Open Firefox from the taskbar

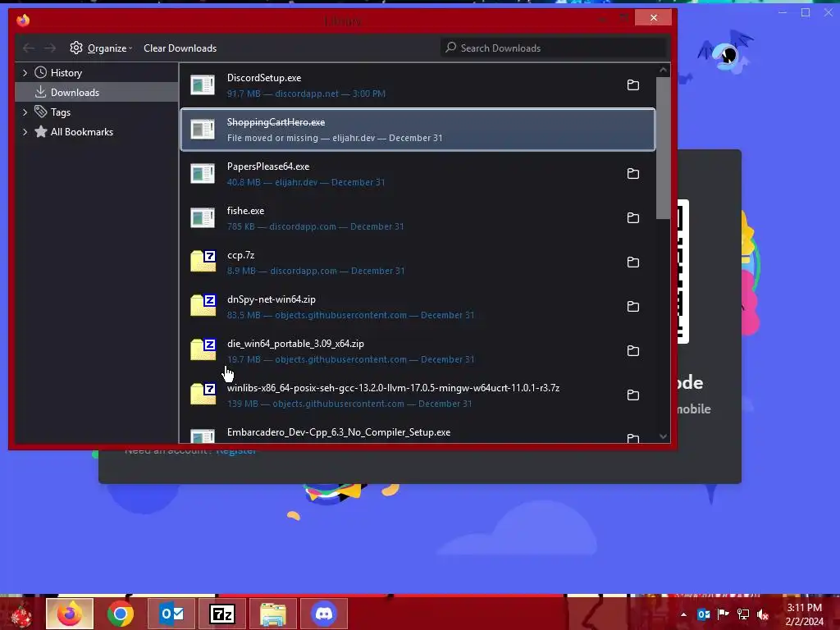tap(70, 614)
